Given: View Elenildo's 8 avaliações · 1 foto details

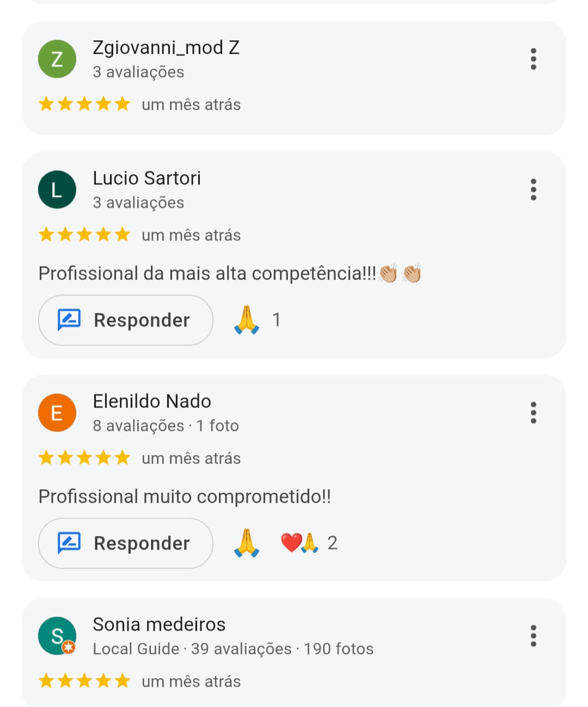Looking at the screenshot, I should pos(166,426).
